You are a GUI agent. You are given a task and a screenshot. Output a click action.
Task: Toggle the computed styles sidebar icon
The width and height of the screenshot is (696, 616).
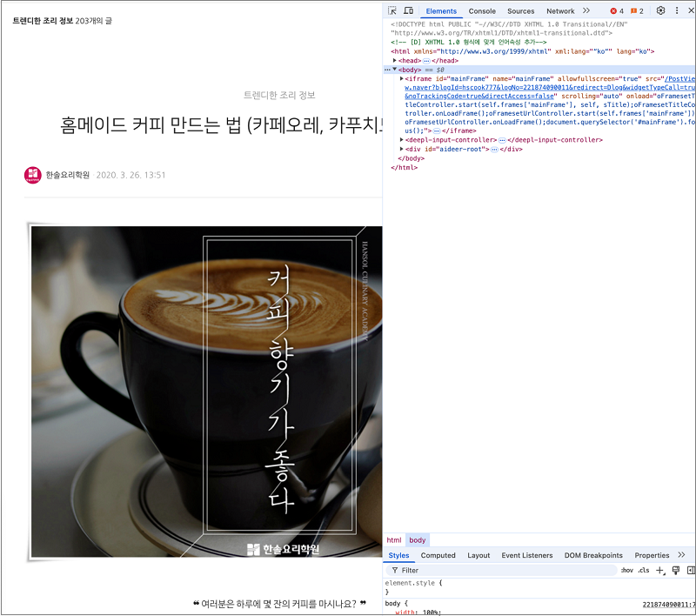click(x=690, y=570)
